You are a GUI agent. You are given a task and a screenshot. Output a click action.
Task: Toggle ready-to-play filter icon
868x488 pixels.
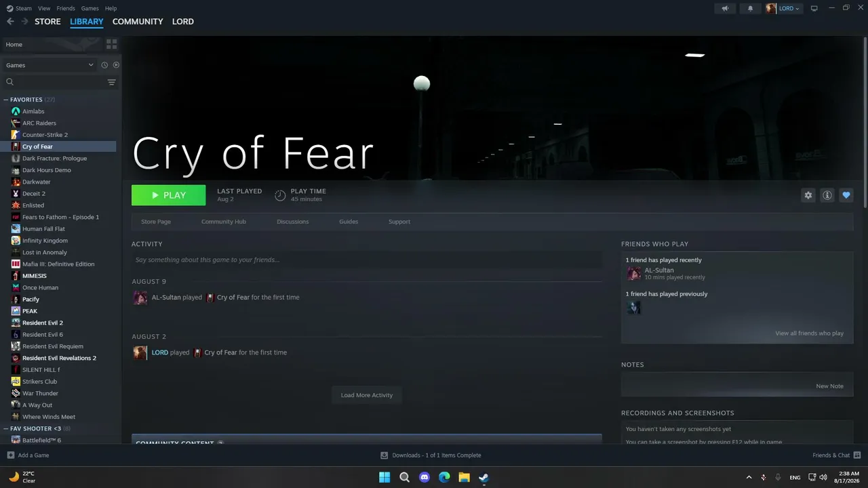116,65
